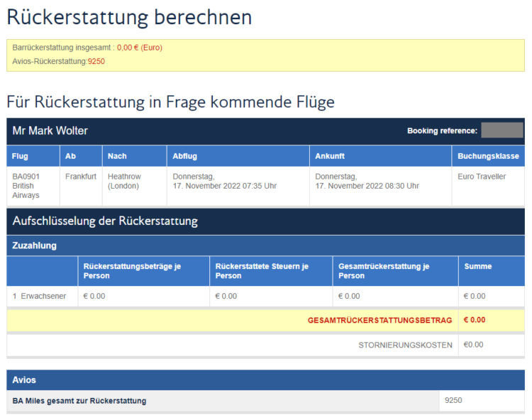
Task: Select the passenger name Mr Mark Wolter
Action: click(50, 131)
